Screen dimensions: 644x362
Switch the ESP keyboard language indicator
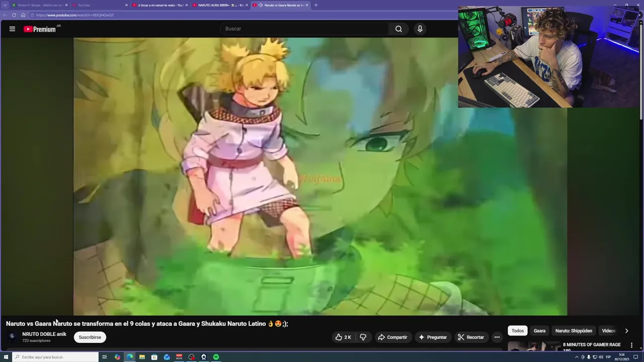[608, 357]
